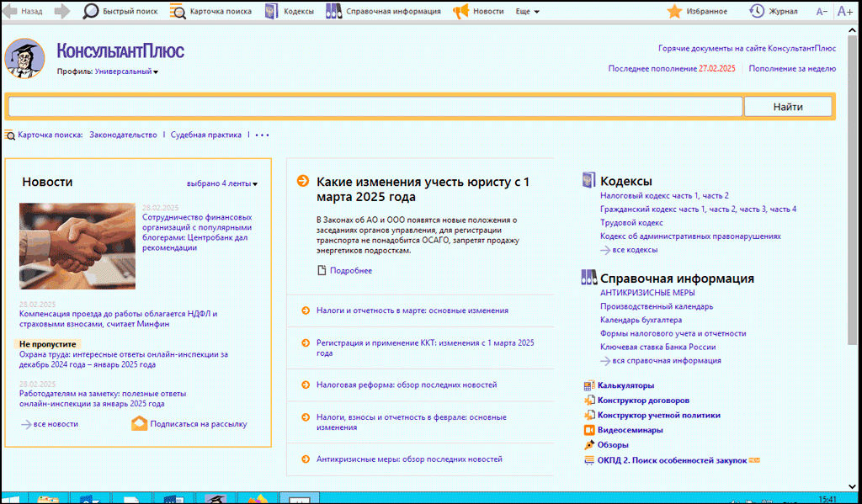Open Работодателям на заметку article
The height and width of the screenshot is (504, 862).
103,399
